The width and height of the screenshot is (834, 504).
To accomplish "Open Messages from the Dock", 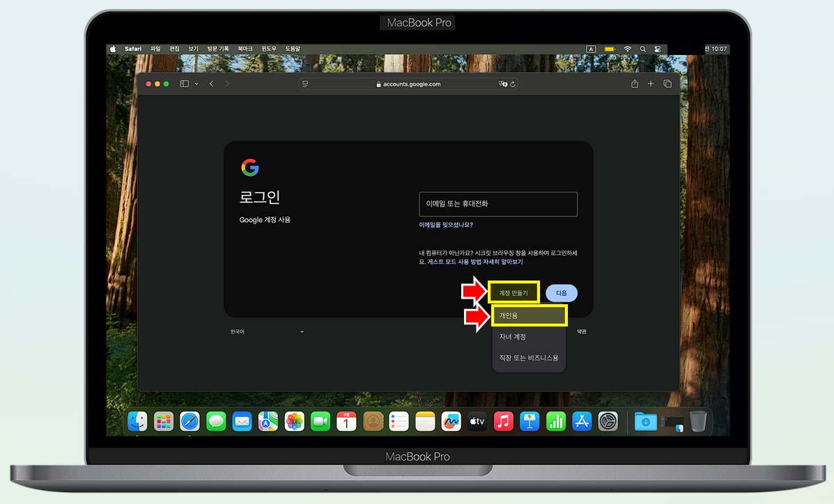I will point(216,422).
